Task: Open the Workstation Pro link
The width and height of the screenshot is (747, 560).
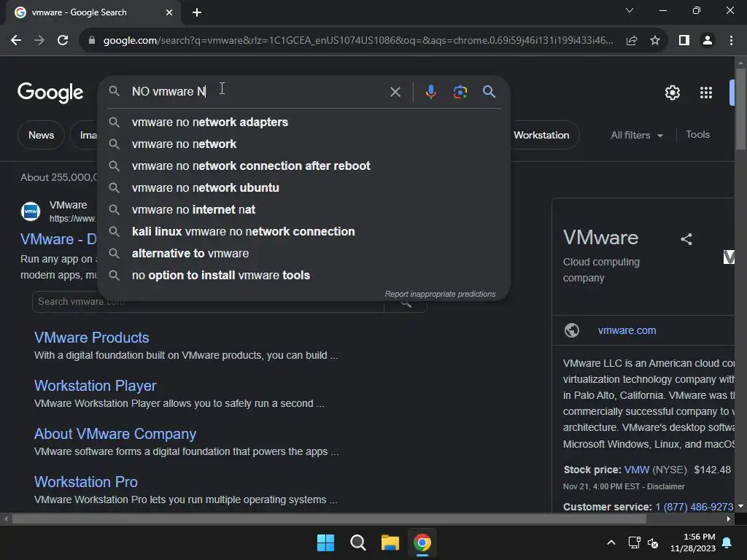Action: tap(86, 482)
